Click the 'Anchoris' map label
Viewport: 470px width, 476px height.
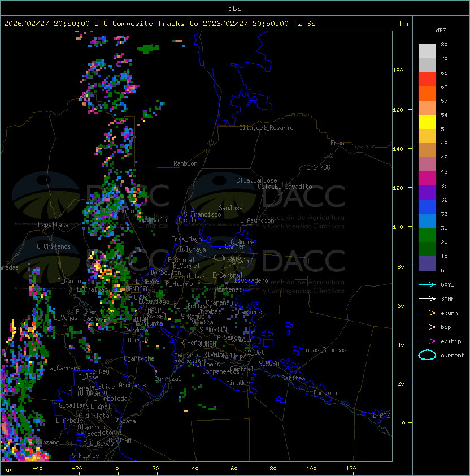[132, 385]
